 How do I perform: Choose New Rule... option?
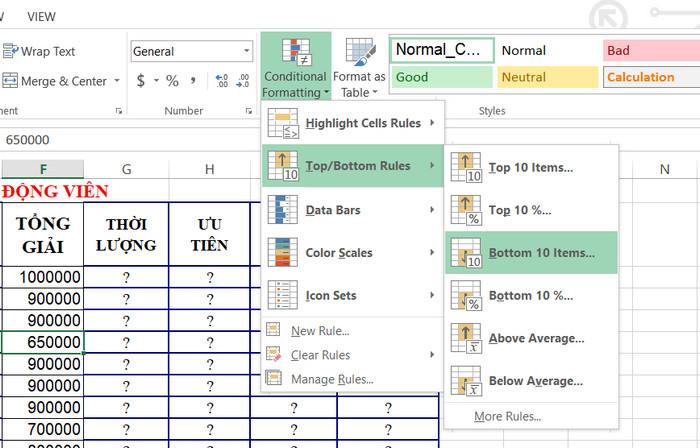click(352, 331)
